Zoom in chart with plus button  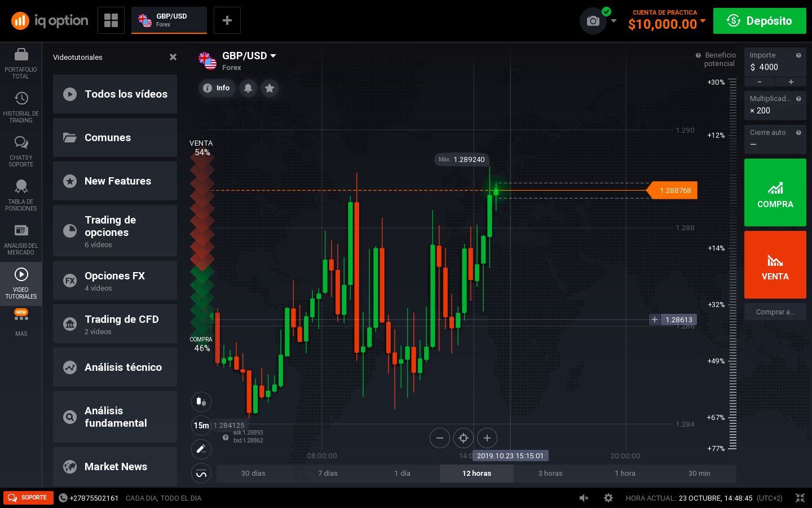pyautogui.click(x=487, y=437)
